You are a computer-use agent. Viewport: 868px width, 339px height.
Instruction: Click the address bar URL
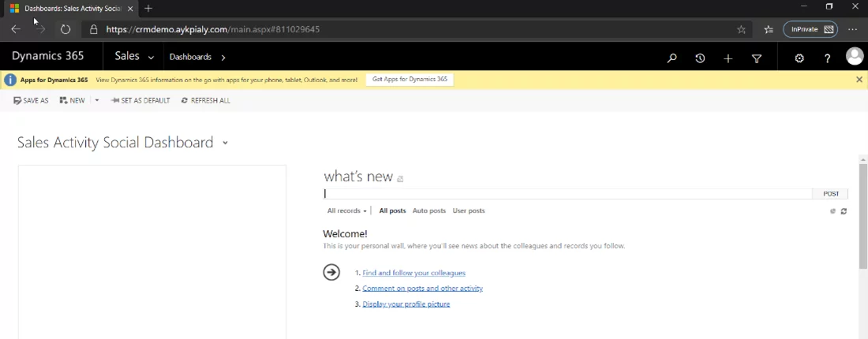click(212, 29)
